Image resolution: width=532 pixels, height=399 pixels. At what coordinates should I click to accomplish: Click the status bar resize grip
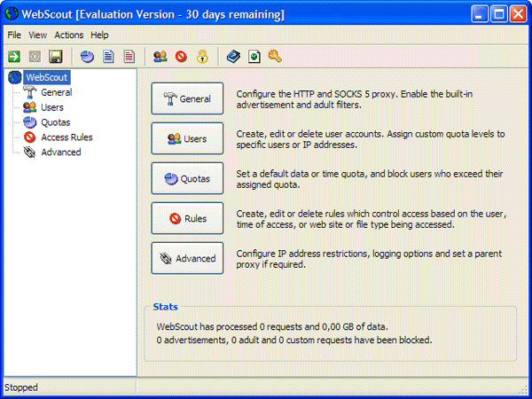[x=523, y=390]
